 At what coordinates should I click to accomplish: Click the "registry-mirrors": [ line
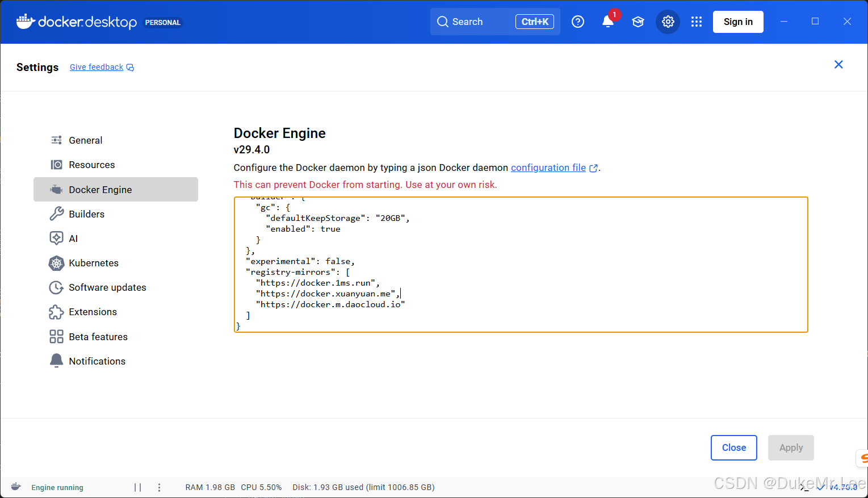click(298, 272)
